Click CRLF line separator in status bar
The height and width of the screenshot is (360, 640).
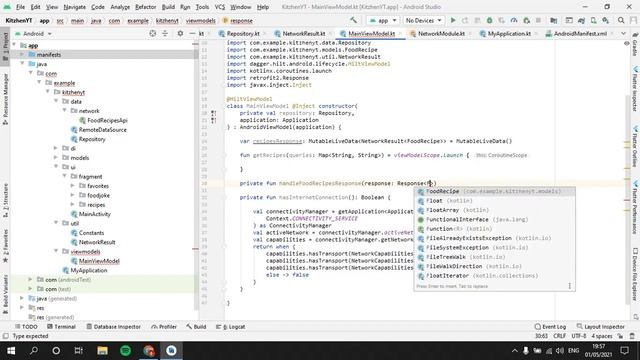[559, 336]
